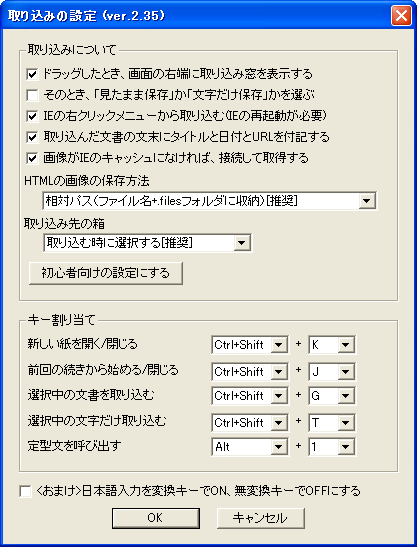
Task: Open modifier dropdown for 選択中の文書を取り込む
Action: coord(250,396)
